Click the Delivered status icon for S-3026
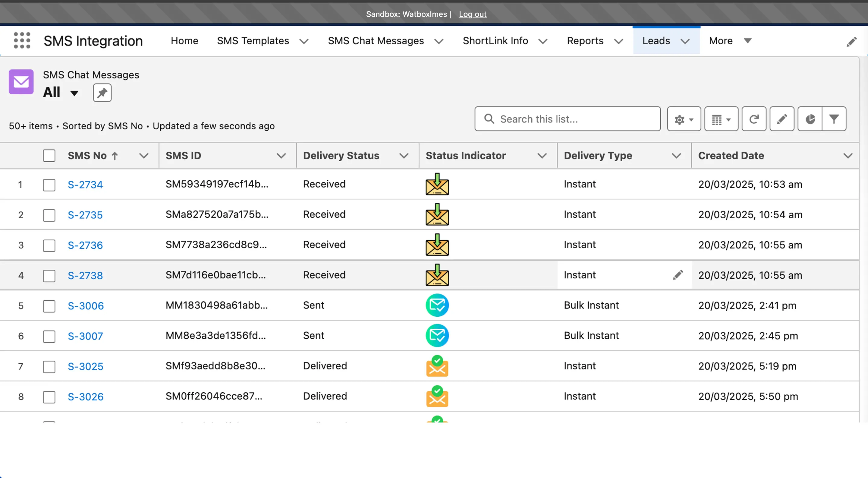 click(437, 396)
